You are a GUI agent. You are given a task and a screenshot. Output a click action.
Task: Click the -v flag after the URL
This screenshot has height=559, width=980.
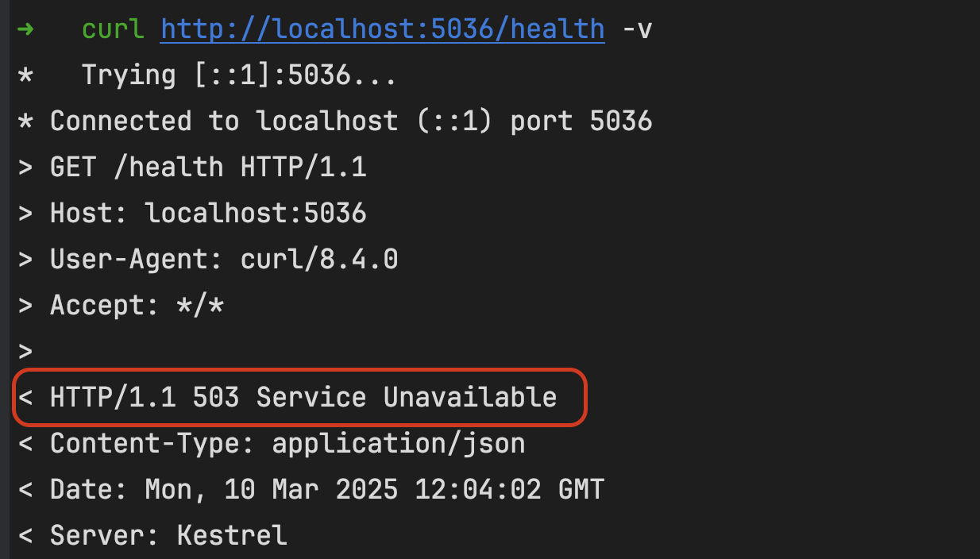point(636,29)
